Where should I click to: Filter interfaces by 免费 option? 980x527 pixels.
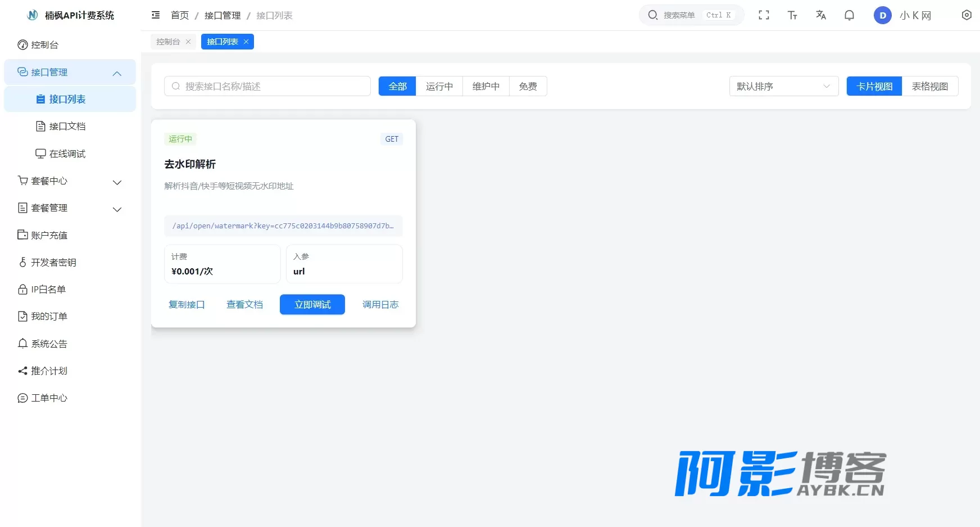[528, 86]
